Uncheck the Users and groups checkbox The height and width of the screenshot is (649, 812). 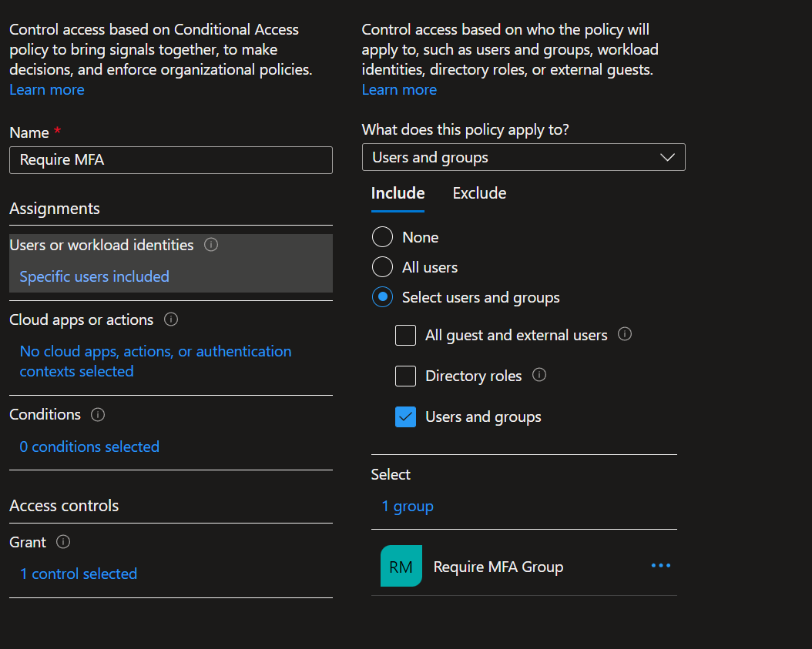405,417
